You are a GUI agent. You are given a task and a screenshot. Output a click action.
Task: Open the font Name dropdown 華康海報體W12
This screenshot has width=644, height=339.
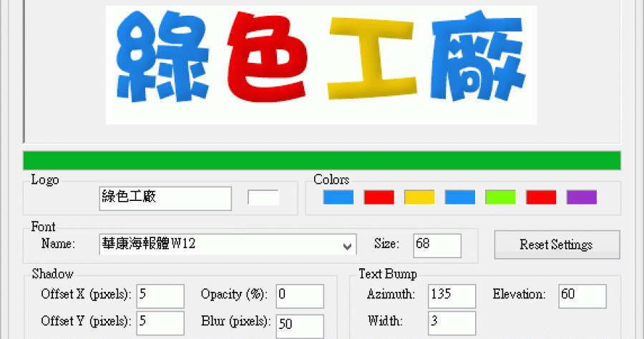228,245
